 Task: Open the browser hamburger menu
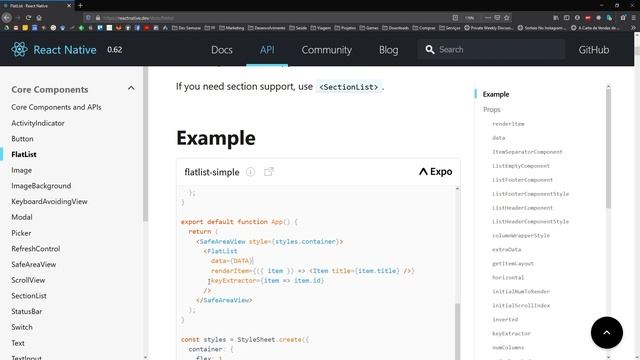(x=633, y=18)
